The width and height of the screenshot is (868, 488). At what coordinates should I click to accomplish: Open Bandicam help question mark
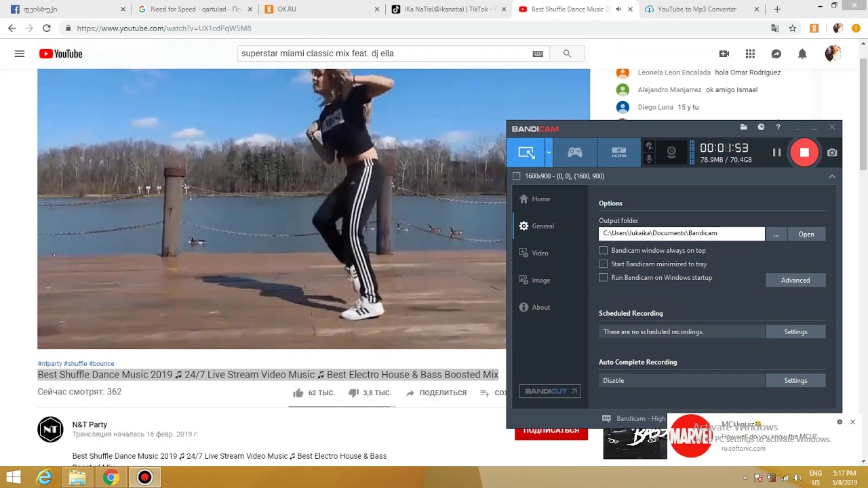pos(778,127)
